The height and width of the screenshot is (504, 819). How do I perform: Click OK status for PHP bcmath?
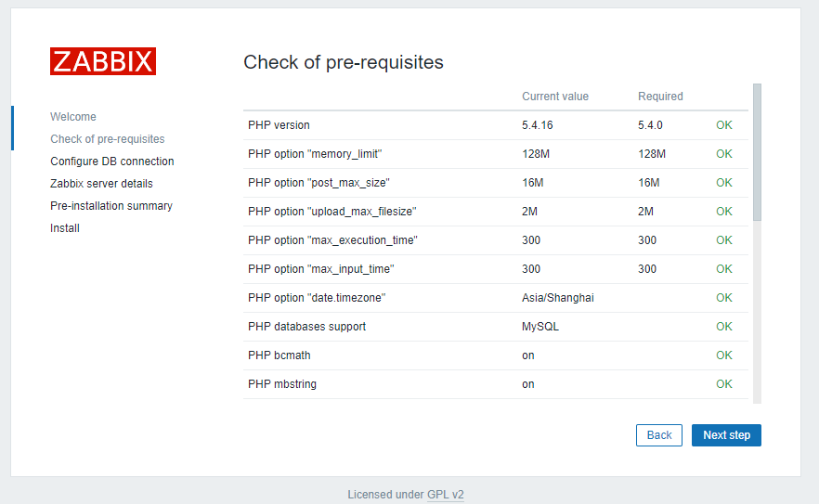pyautogui.click(x=724, y=355)
